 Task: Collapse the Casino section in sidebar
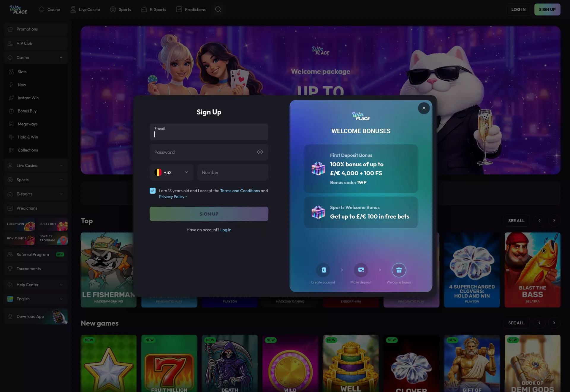click(61, 58)
